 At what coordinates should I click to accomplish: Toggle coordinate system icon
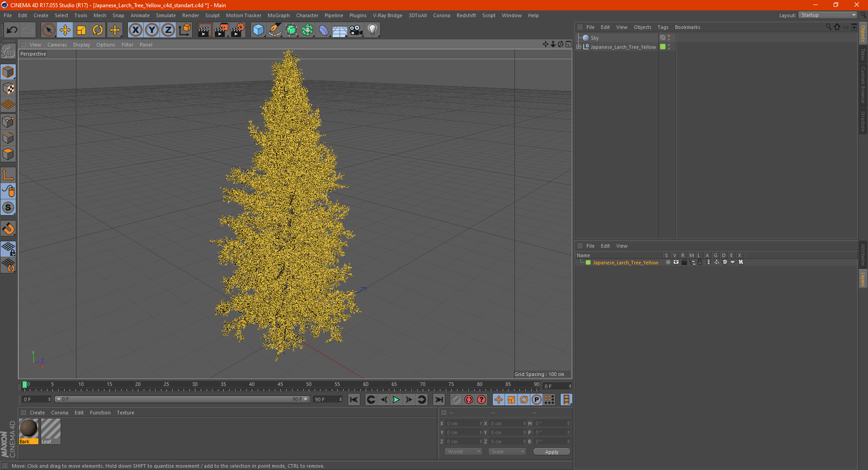(185, 30)
